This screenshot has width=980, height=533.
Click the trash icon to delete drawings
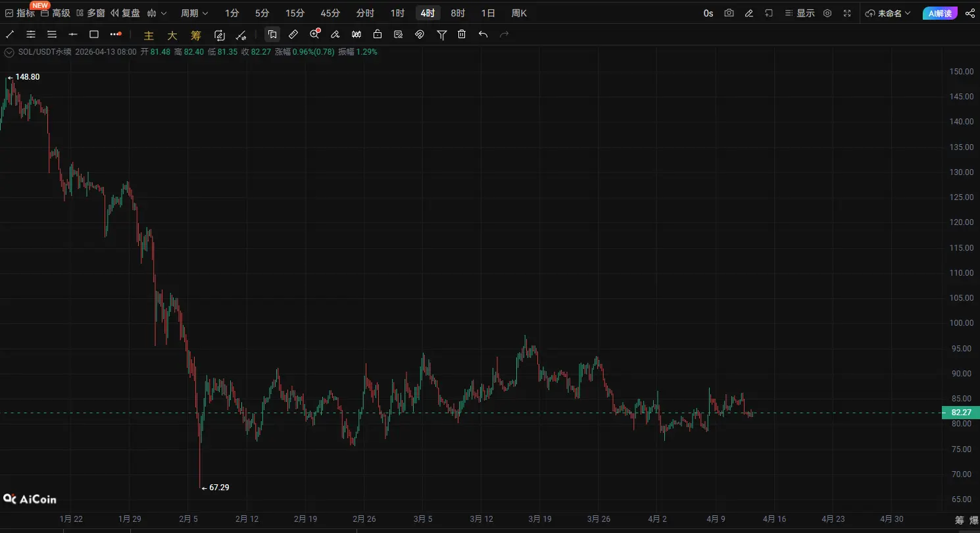click(462, 34)
